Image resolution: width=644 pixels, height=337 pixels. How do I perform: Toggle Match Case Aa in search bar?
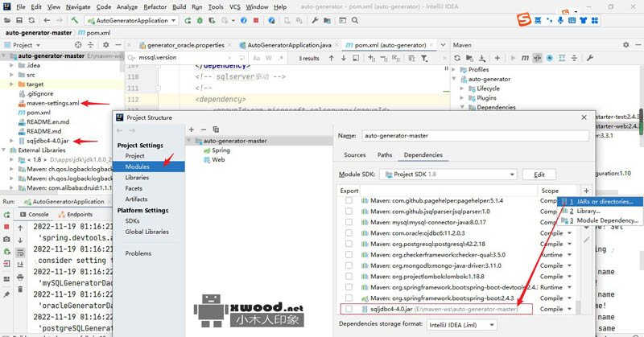tap(257, 58)
